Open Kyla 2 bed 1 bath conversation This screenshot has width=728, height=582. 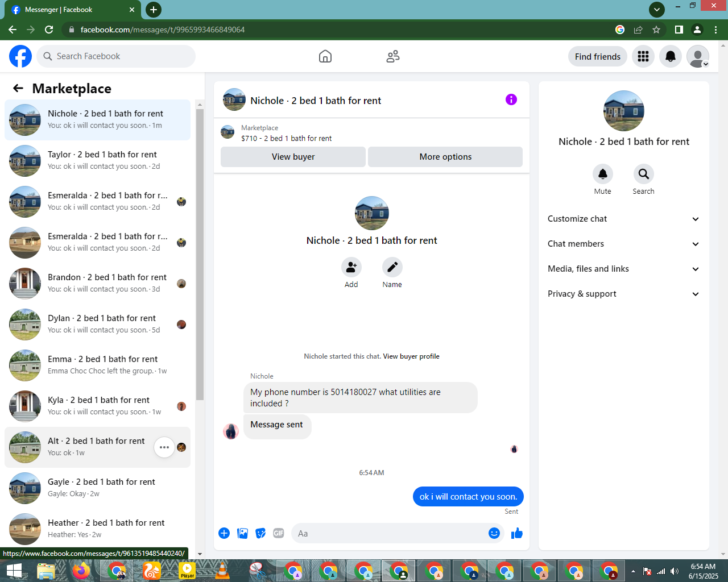click(x=97, y=406)
